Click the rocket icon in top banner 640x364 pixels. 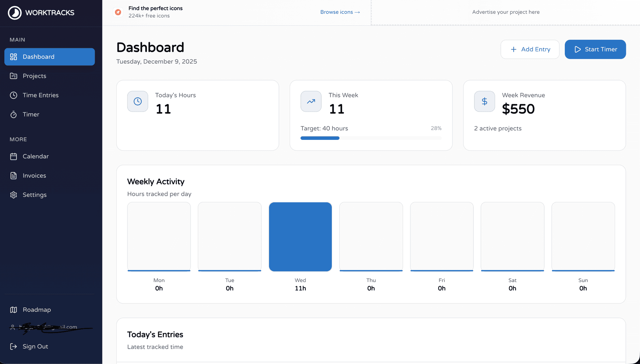pos(118,12)
